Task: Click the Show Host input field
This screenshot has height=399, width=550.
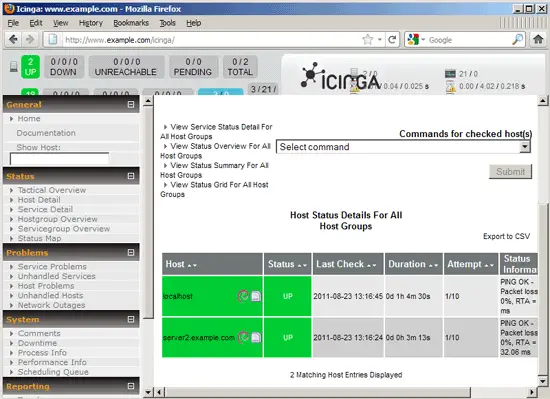Action: (x=59, y=159)
